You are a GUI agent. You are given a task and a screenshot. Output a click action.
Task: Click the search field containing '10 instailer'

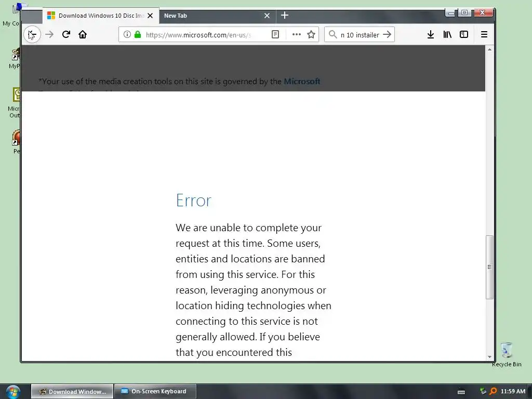click(x=360, y=35)
